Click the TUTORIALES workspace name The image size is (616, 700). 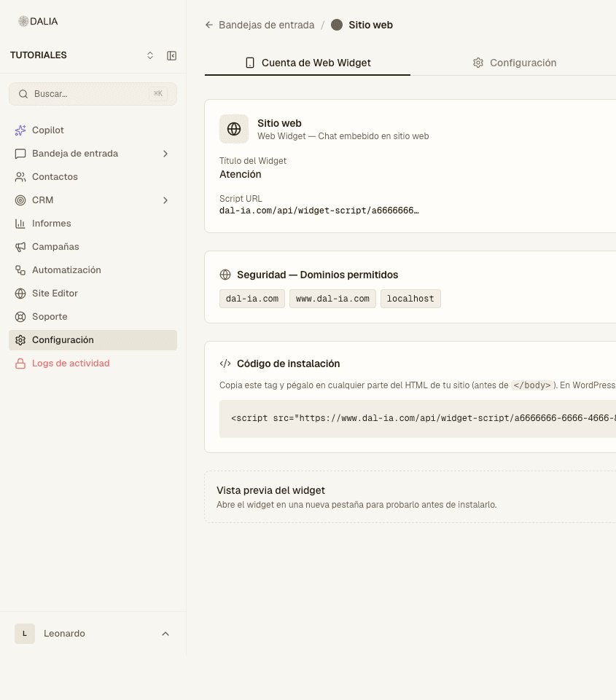[39, 55]
